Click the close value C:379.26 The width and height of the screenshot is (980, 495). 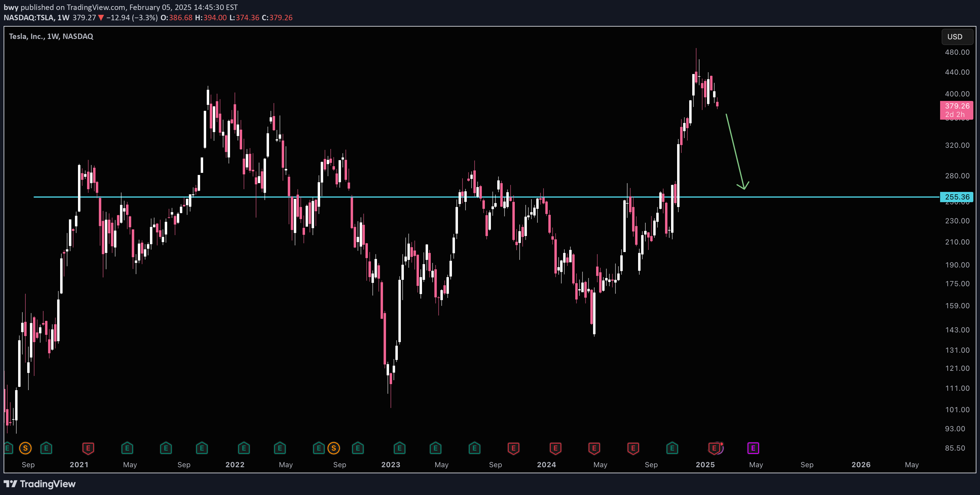[x=277, y=18]
